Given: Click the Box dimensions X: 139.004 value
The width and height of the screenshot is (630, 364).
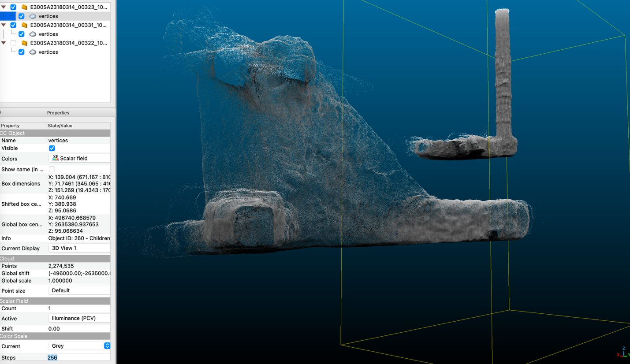Looking at the screenshot, I should 79,177.
